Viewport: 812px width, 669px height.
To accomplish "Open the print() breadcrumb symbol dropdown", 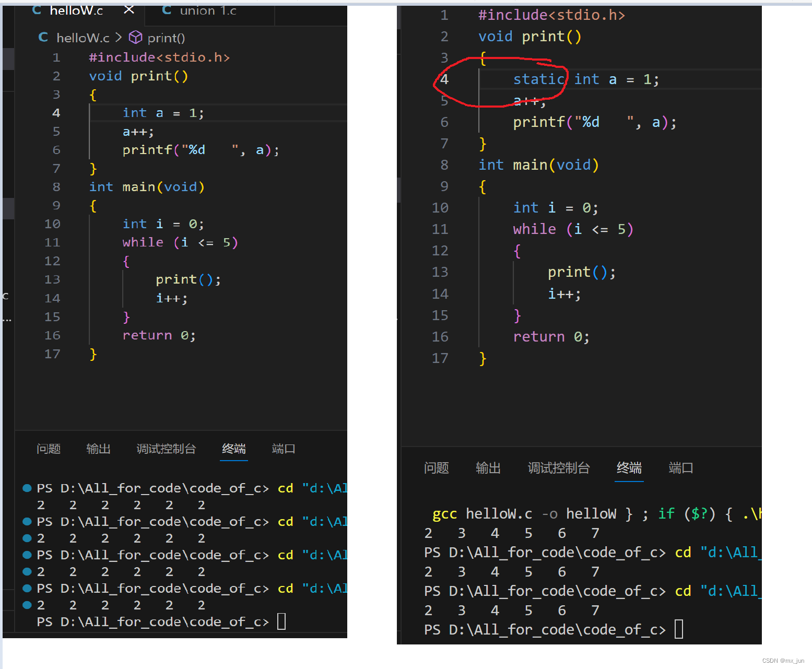I will point(166,37).
